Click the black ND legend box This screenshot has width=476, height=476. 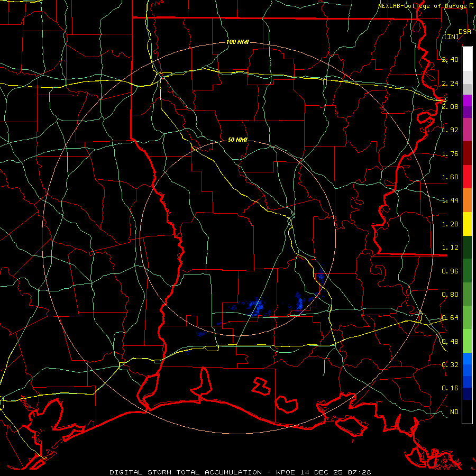tap(467, 411)
